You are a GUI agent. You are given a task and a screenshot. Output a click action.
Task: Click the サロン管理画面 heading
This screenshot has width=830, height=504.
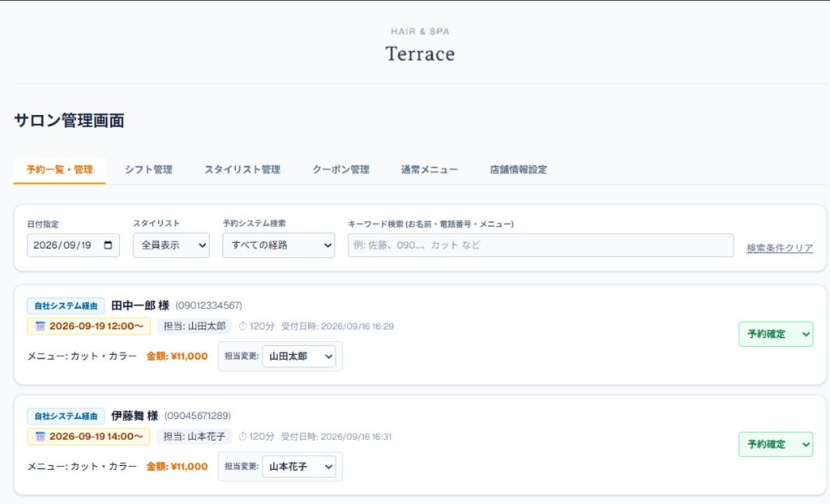(69, 121)
